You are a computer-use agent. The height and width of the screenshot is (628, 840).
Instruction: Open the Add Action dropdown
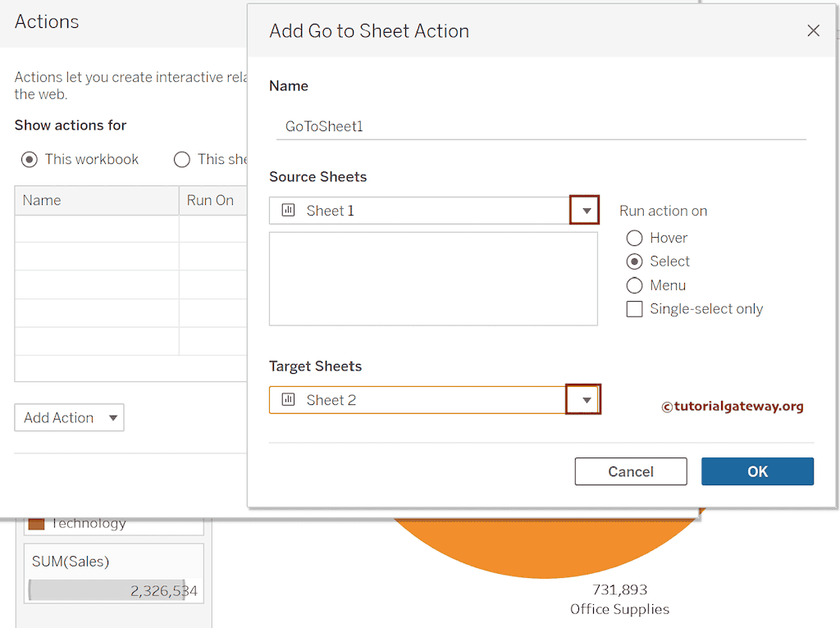pyautogui.click(x=69, y=418)
